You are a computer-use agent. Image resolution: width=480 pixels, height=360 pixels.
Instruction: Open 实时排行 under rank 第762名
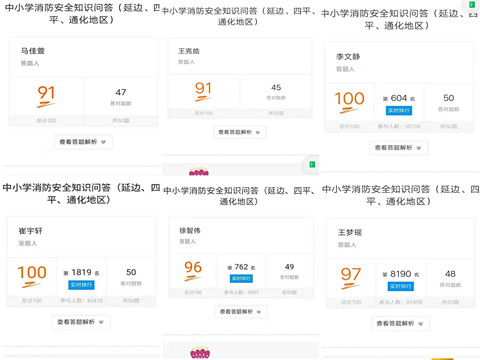[x=241, y=278]
